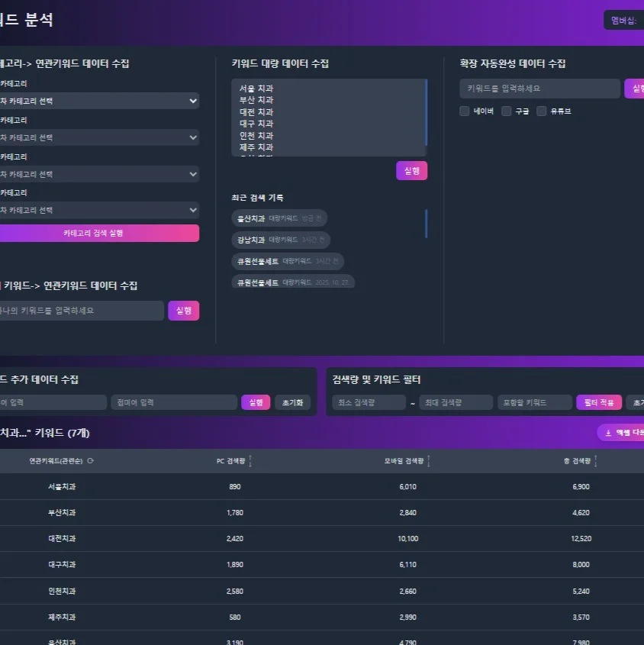644x645 pixels.
Task: Open the 1차 카테고리 선택 dropdown
Action: [99, 100]
